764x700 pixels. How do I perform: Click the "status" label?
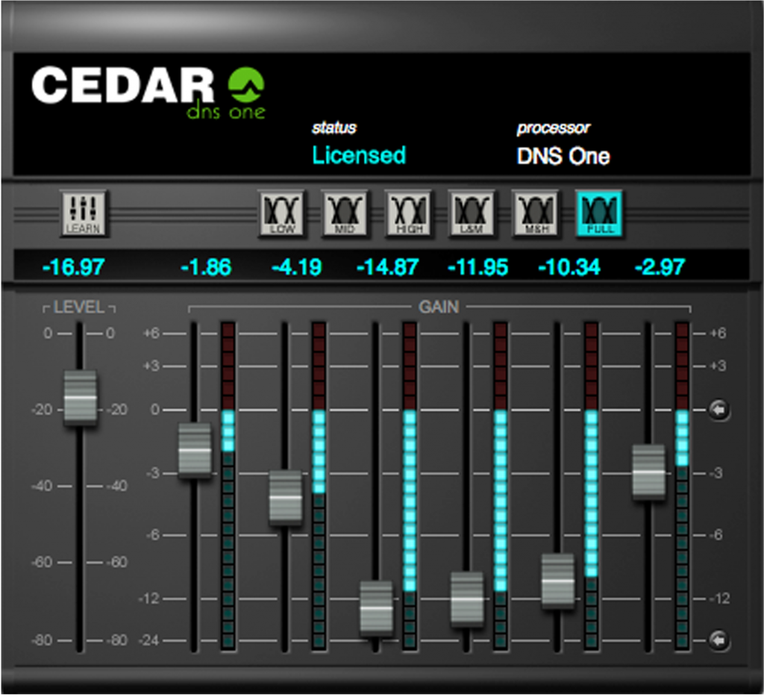point(334,128)
